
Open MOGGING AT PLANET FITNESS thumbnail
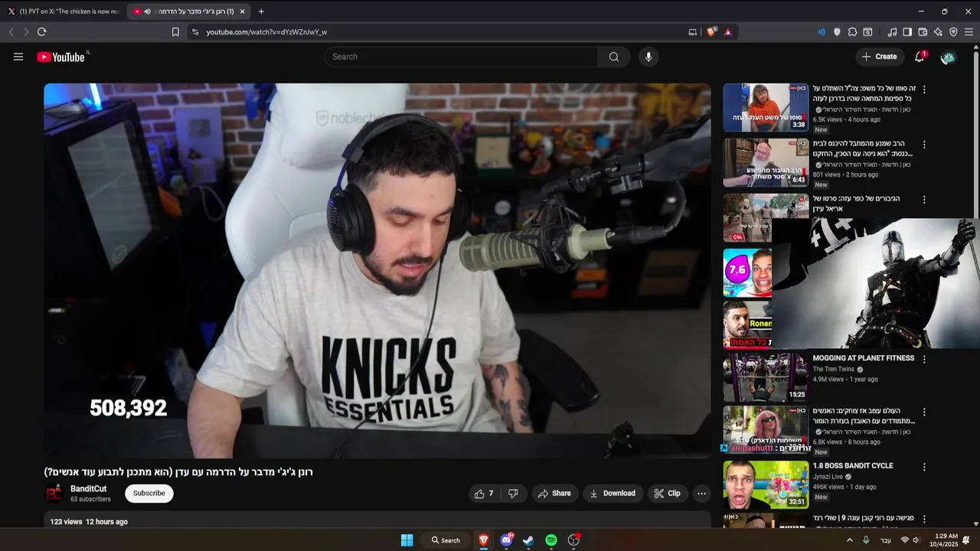[766, 377]
